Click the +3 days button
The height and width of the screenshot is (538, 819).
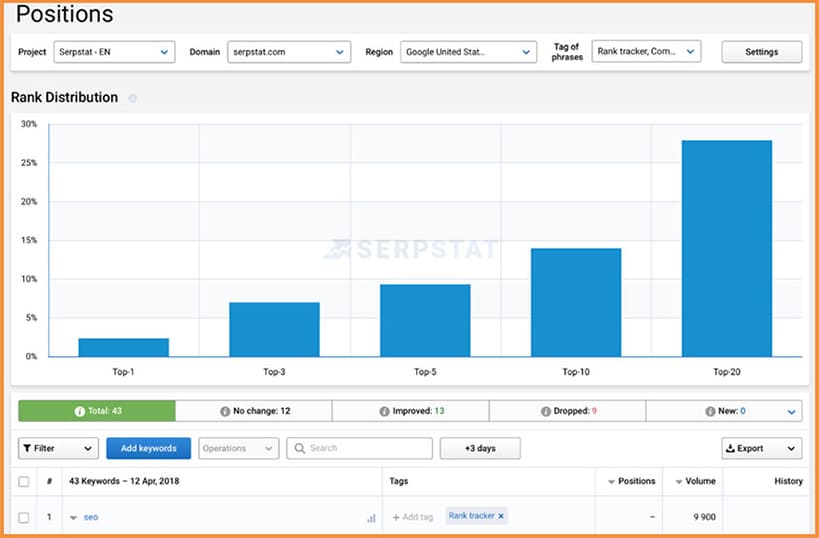point(480,448)
